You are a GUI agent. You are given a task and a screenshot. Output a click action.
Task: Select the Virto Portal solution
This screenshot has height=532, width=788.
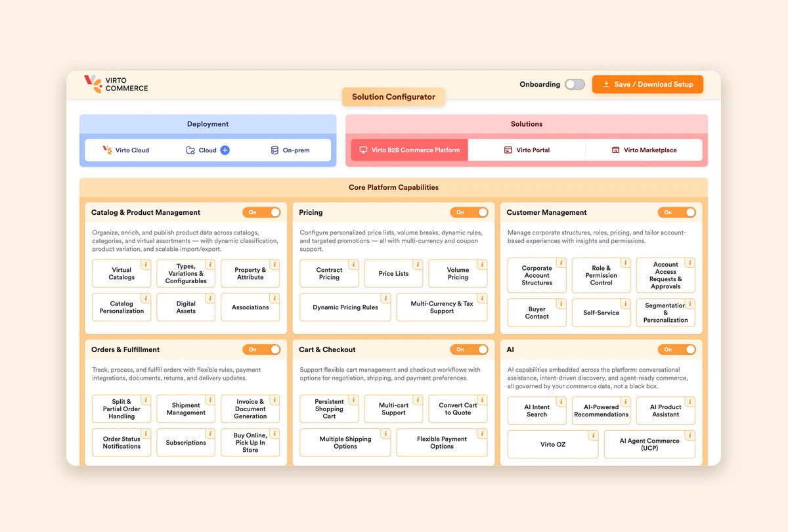pos(527,150)
